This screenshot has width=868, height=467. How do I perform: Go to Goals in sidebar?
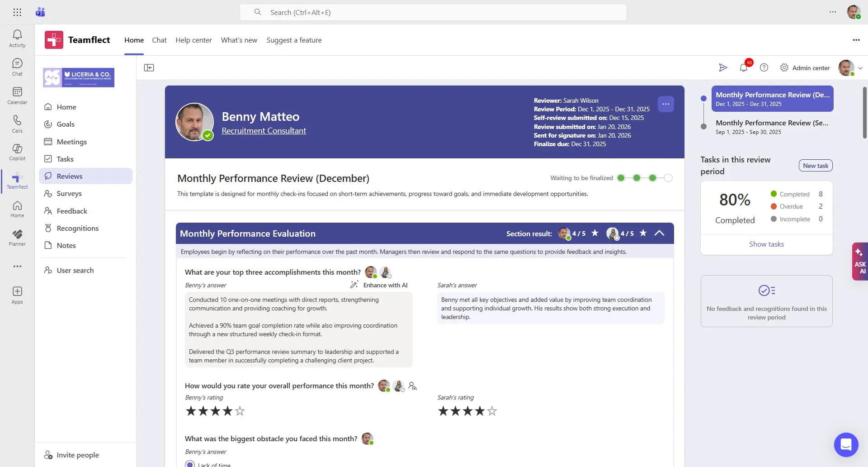(x=85, y=124)
